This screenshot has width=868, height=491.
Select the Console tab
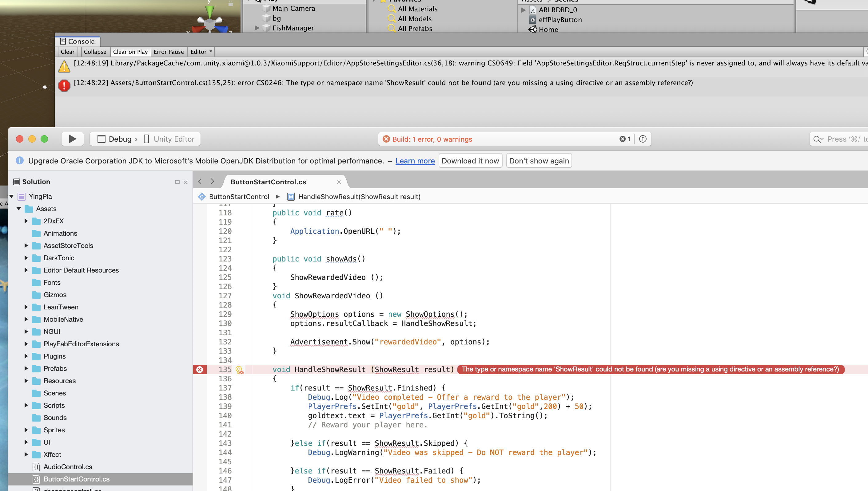tap(78, 41)
